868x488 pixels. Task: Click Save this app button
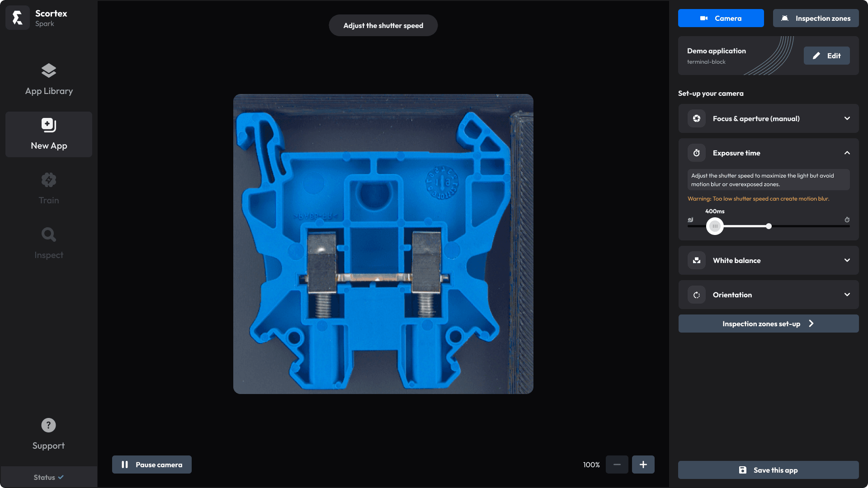point(769,469)
